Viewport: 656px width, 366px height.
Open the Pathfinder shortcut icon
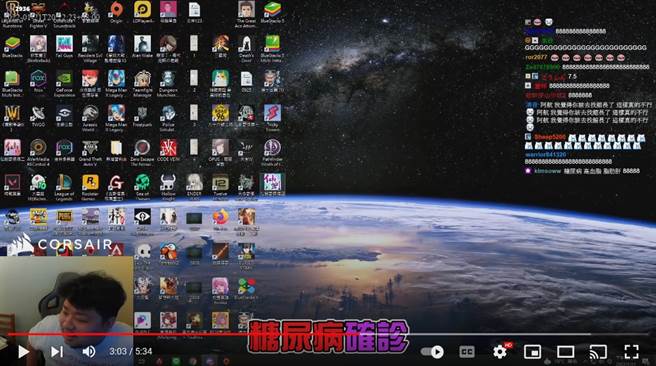pos(272,152)
